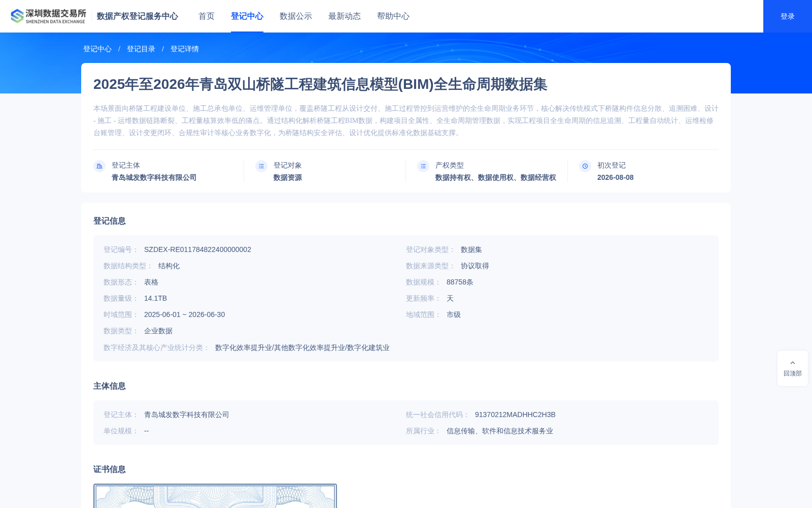Click the 14.1TB data size value
Image resolution: width=812 pixels, height=508 pixels.
[155, 298]
